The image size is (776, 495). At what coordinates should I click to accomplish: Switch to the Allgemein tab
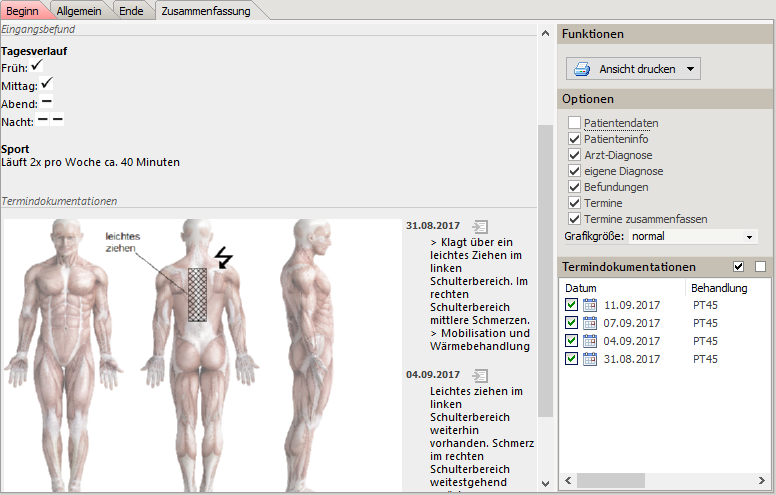pos(78,10)
